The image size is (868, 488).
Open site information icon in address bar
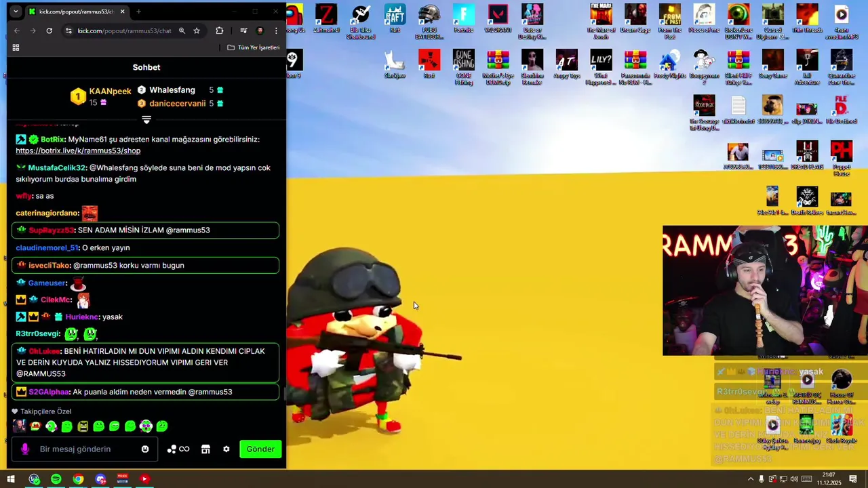68,30
